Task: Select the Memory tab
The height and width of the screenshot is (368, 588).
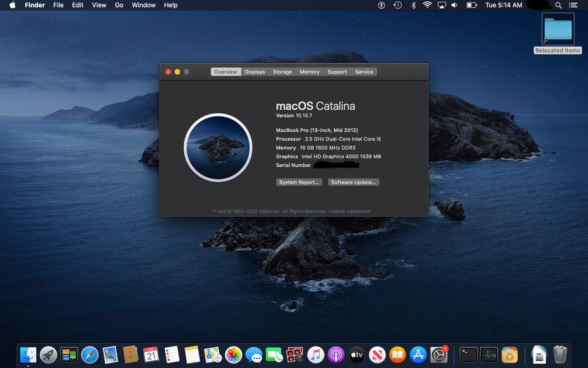Action: (309, 72)
